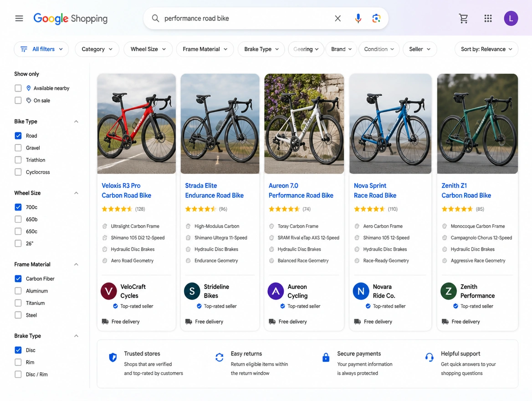Click the green Zenith Z1 bike thumbnail
The image size is (532, 401).
tap(477, 123)
